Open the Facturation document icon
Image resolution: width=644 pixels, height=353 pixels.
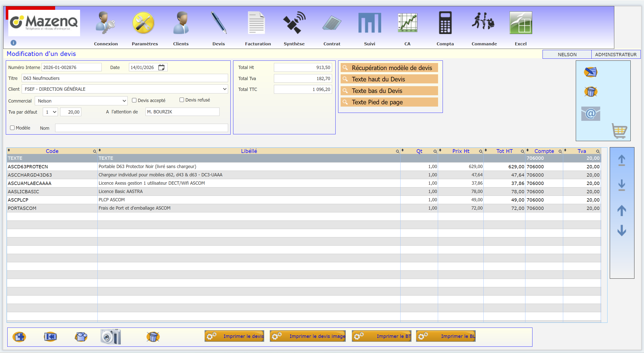(x=256, y=23)
